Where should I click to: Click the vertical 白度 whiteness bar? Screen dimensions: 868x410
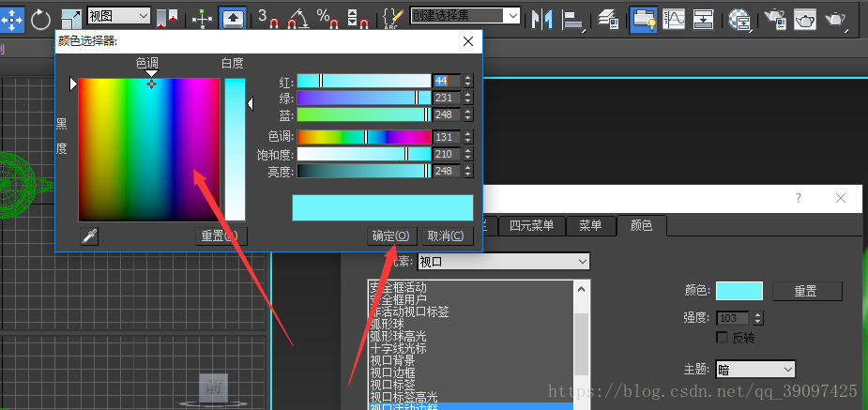(235, 149)
